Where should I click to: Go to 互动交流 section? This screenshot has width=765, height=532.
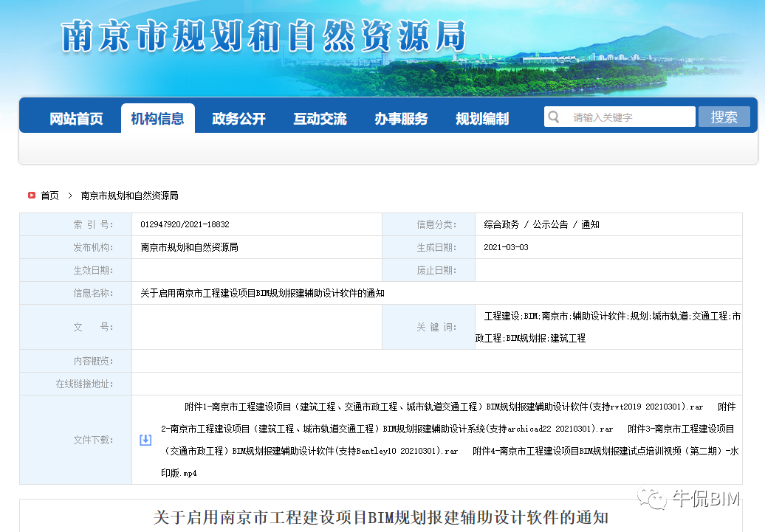point(320,119)
